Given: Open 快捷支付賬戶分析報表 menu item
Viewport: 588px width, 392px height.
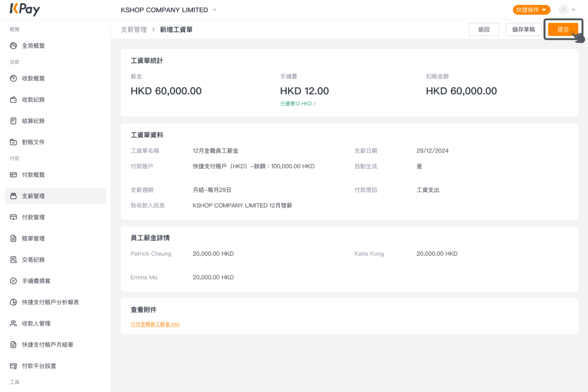Looking at the screenshot, I should coord(51,302).
